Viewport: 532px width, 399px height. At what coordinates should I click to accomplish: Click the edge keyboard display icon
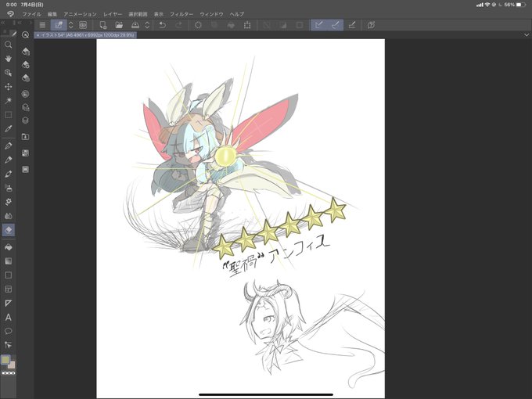coord(83,25)
